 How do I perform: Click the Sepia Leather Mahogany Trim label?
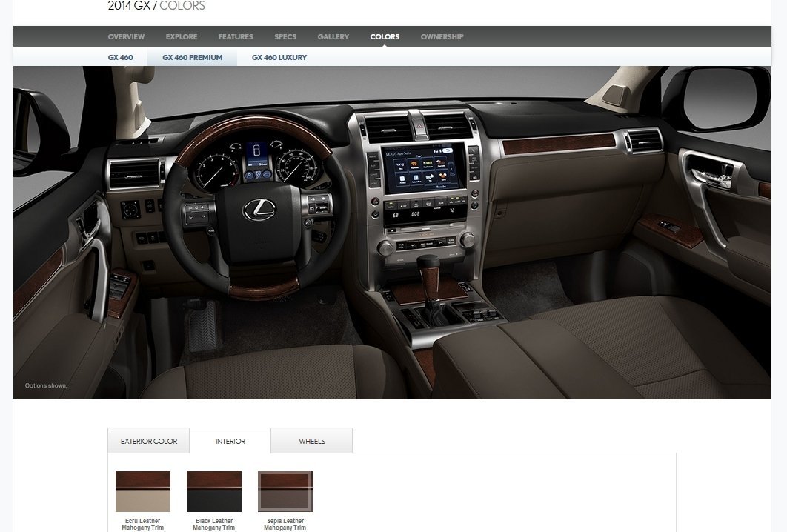pyautogui.click(x=285, y=524)
